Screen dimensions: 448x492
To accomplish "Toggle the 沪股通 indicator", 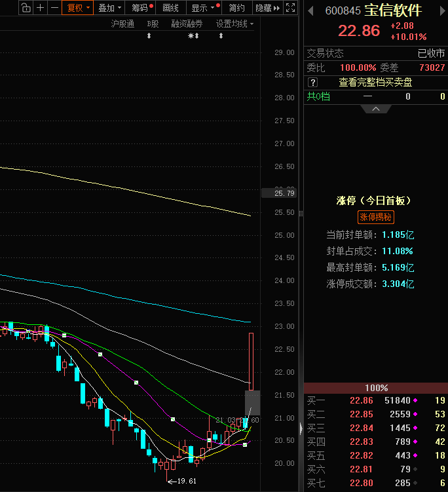I will coord(122,24).
